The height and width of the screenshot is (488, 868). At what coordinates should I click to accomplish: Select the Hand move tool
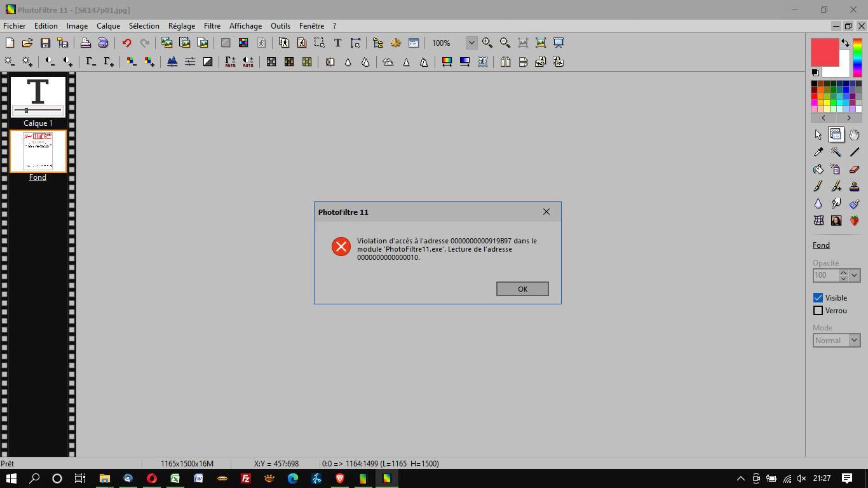click(x=854, y=135)
